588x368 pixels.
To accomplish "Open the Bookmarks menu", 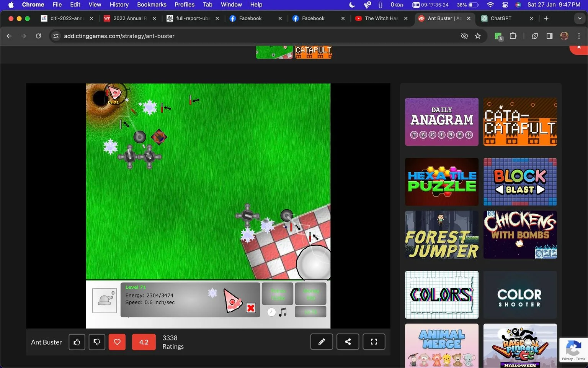I will (152, 5).
